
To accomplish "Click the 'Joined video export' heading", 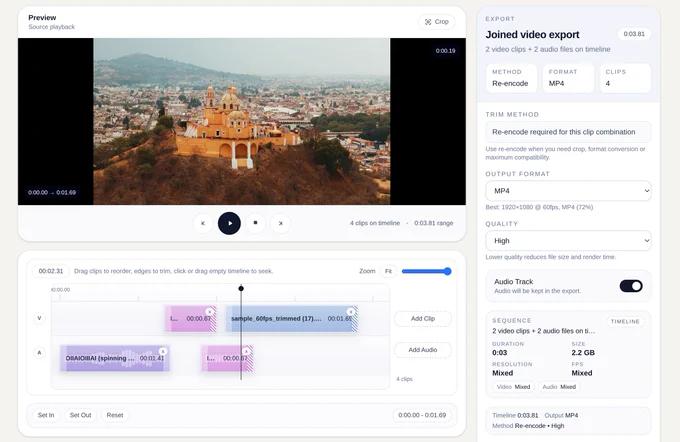I will coord(532,35).
